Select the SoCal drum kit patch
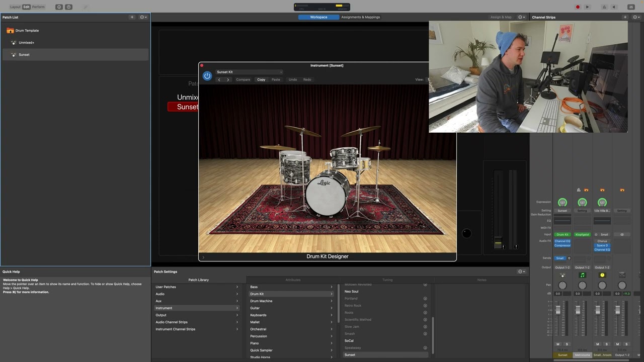Viewport: 644px width, 362px height. pos(349,341)
